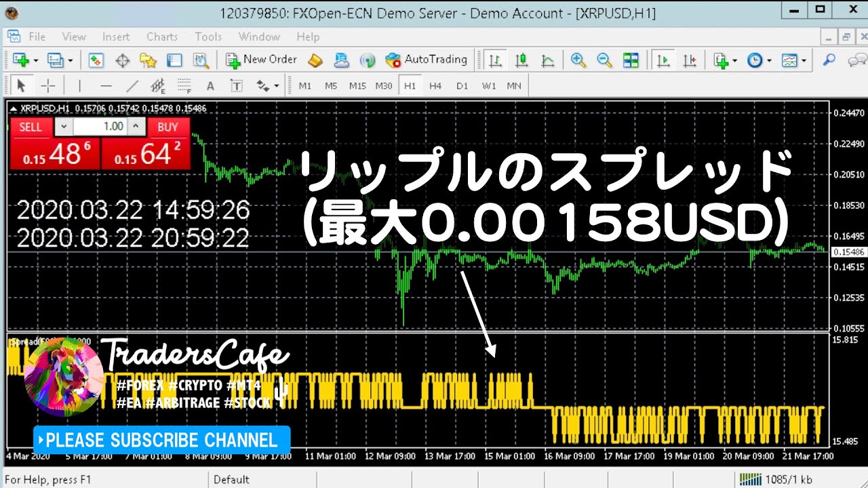Show the Market Watch window
Image resolution: width=868 pixels, height=488 pixels.
pos(96,60)
